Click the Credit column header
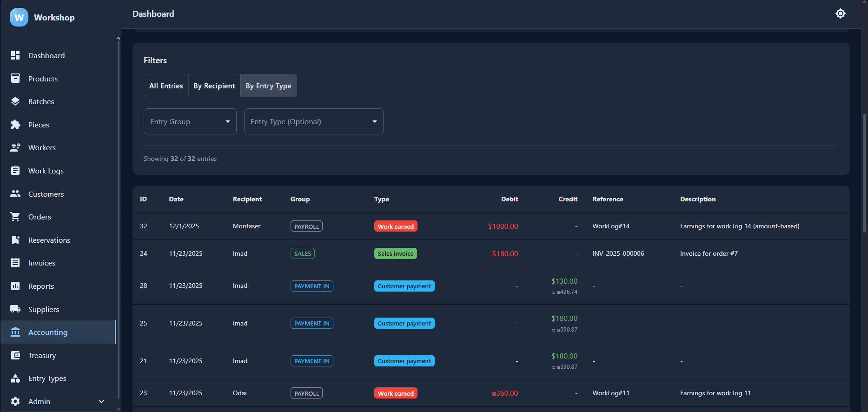 568,199
